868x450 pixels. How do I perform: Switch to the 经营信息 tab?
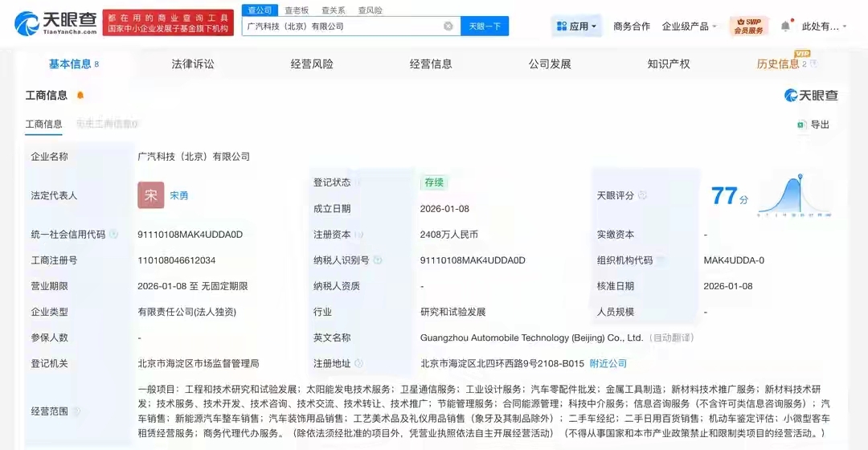pyautogui.click(x=431, y=64)
